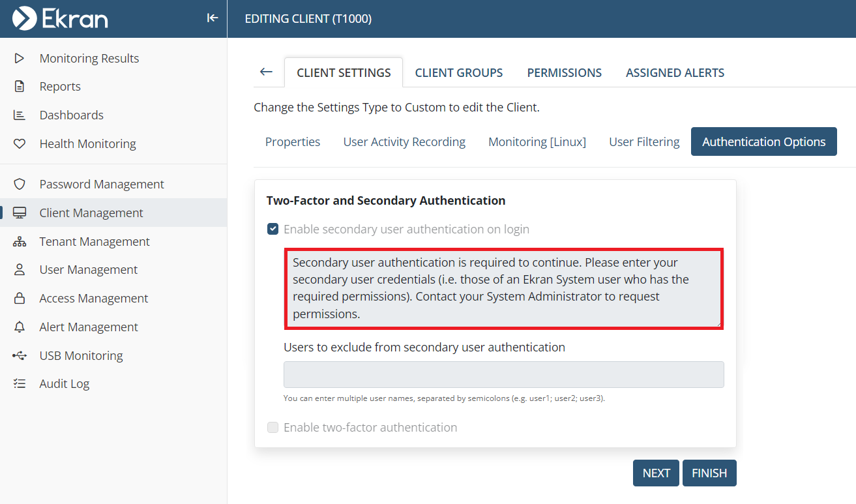Click the USB Monitoring icon
This screenshot has height=504, width=856.
pos(20,355)
